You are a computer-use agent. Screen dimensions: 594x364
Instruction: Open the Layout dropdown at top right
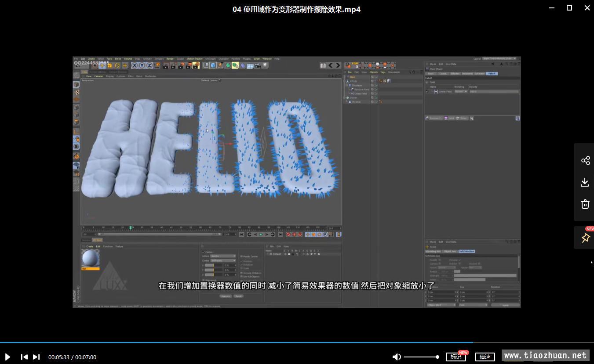[x=499, y=58]
